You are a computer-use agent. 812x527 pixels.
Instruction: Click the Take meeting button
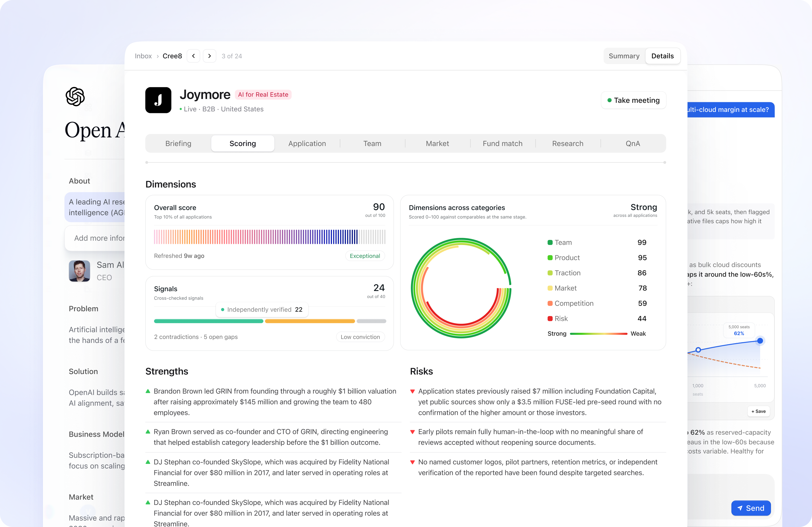coord(633,100)
